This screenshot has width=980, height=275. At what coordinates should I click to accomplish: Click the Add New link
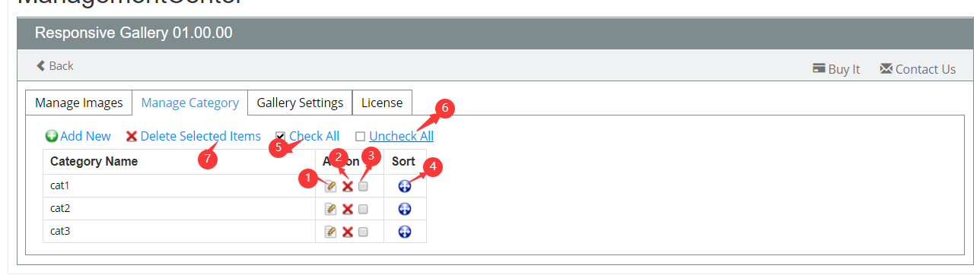coord(85,136)
